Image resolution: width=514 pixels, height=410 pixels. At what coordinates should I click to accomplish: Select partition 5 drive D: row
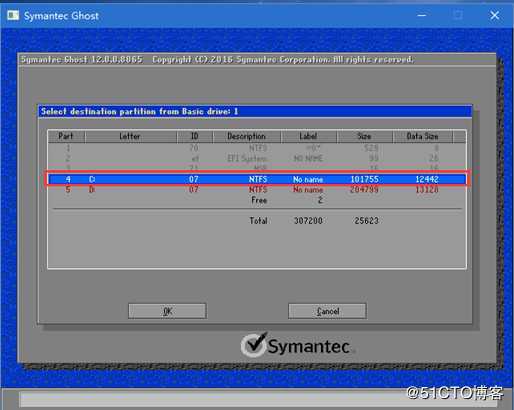257,190
